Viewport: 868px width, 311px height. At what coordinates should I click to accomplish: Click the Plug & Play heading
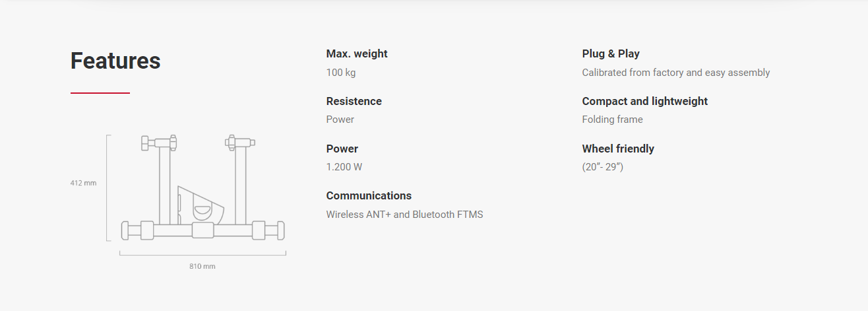click(611, 54)
